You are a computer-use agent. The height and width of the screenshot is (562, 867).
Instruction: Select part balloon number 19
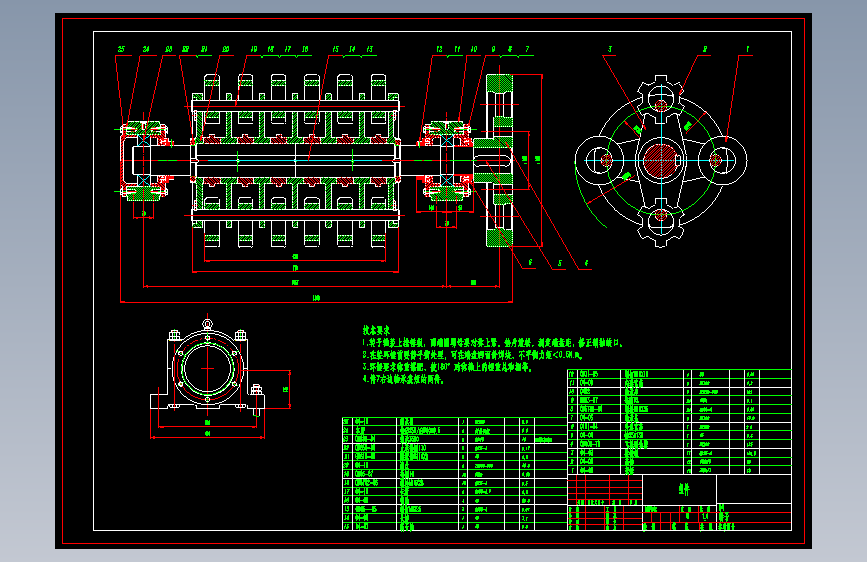coord(254,49)
